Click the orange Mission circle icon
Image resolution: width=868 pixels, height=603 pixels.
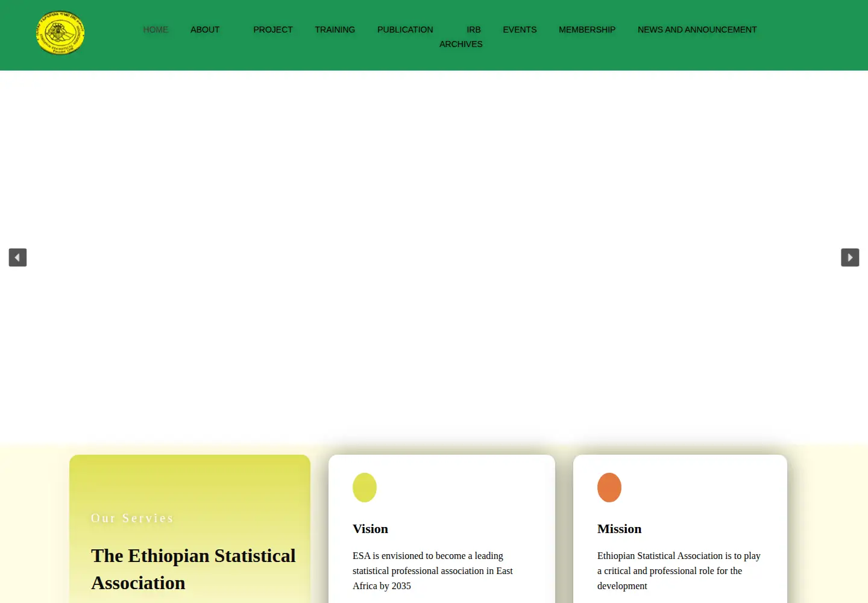coord(609,487)
